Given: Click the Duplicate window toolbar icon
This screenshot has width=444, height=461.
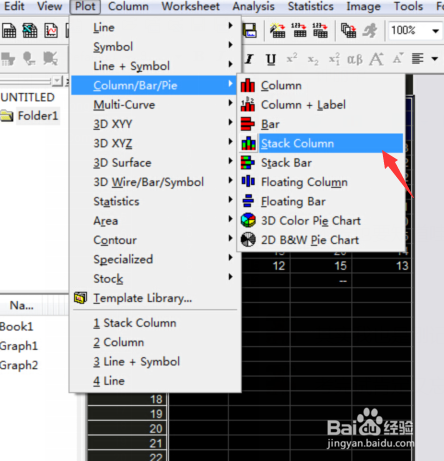Looking at the screenshot, I should 349,31.
